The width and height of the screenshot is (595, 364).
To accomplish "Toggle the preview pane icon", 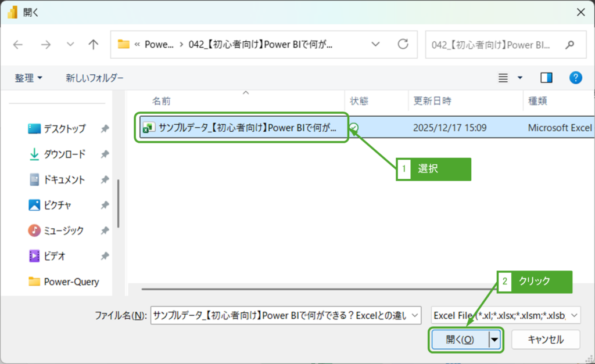I will click(546, 78).
